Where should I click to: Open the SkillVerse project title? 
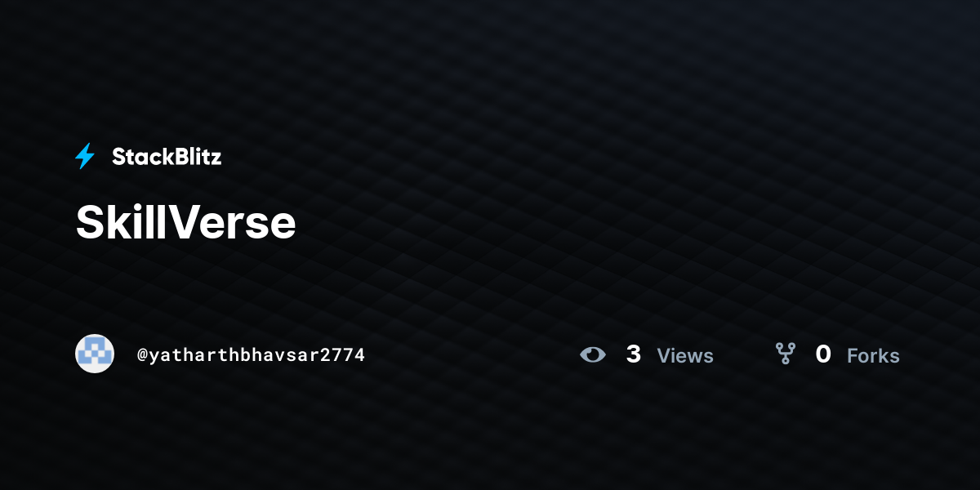point(185,221)
